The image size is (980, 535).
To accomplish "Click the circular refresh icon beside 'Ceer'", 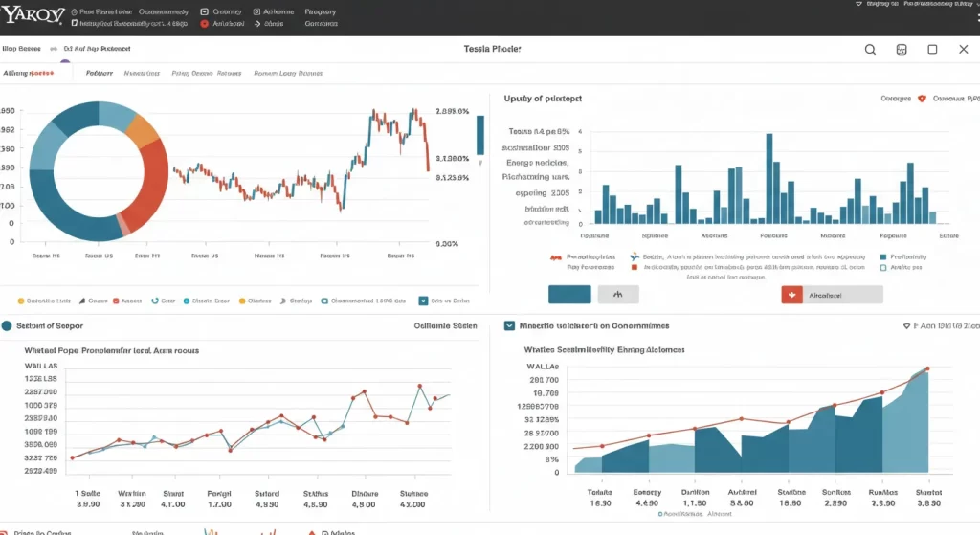I will [x=155, y=301].
